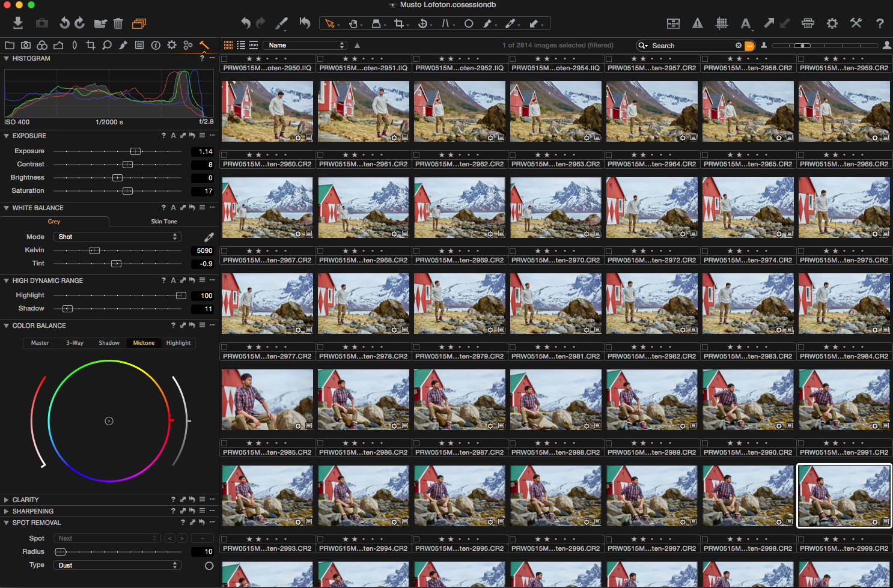893x588 pixels.
Task: Open the white balance Mode dropdown
Action: click(x=117, y=237)
